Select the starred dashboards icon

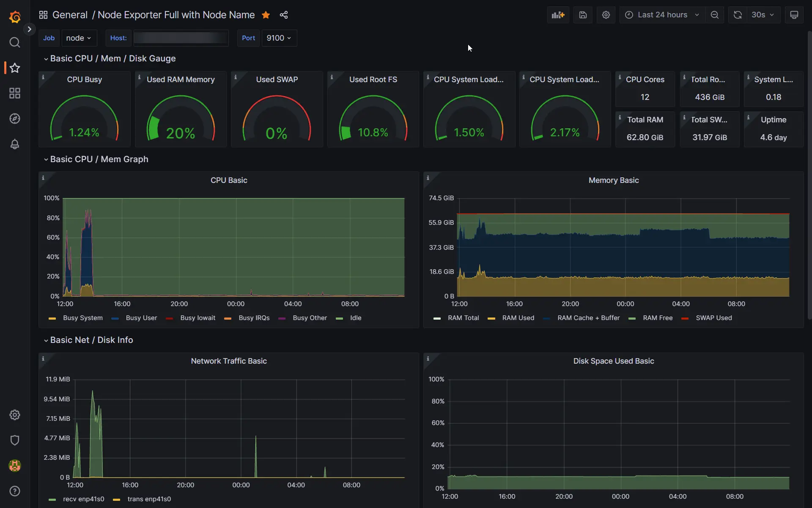[x=15, y=68]
